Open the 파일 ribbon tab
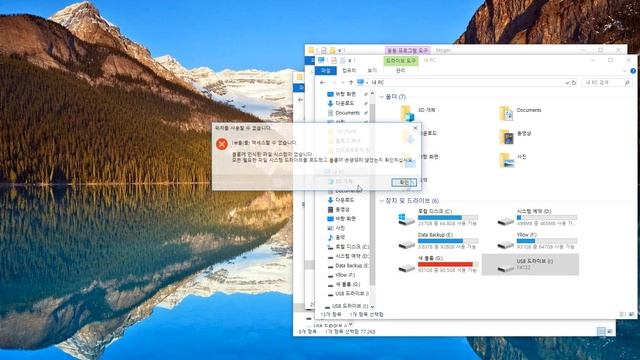The width and height of the screenshot is (640, 360). pyautogui.click(x=326, y=71)
